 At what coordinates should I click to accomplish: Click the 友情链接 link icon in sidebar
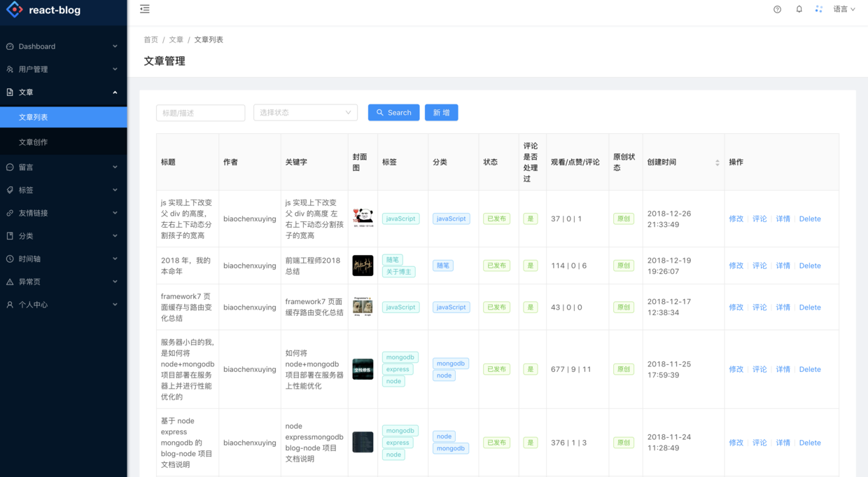pyautogui.click(x=10, y=213)
